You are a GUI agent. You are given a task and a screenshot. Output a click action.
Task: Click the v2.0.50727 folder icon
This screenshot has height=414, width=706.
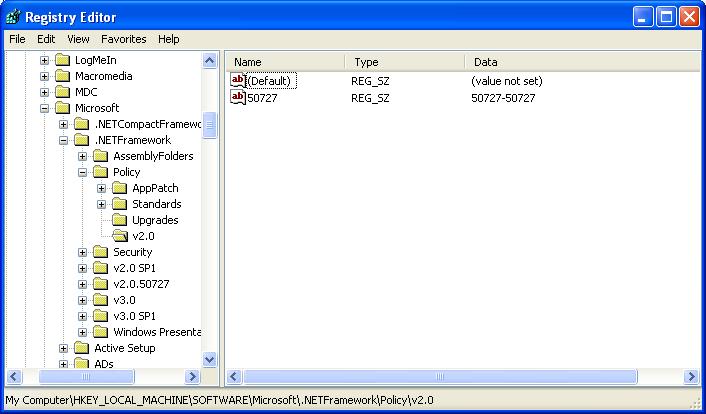100,284
